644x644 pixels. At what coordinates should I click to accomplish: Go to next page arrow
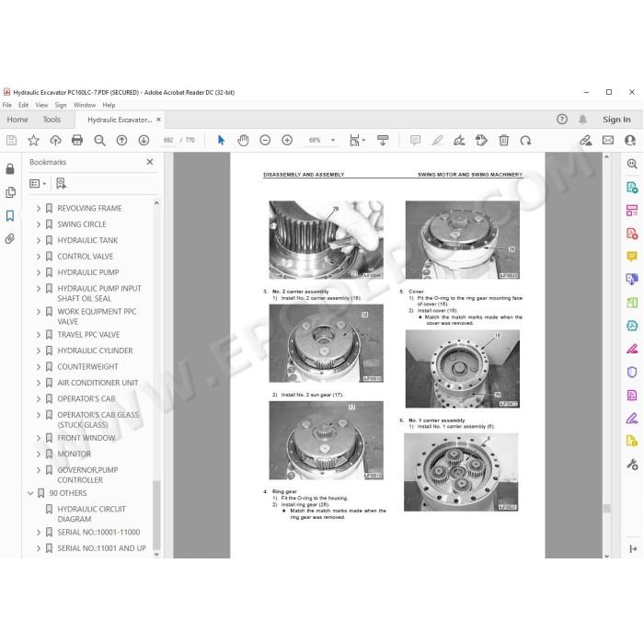[144, 140]
